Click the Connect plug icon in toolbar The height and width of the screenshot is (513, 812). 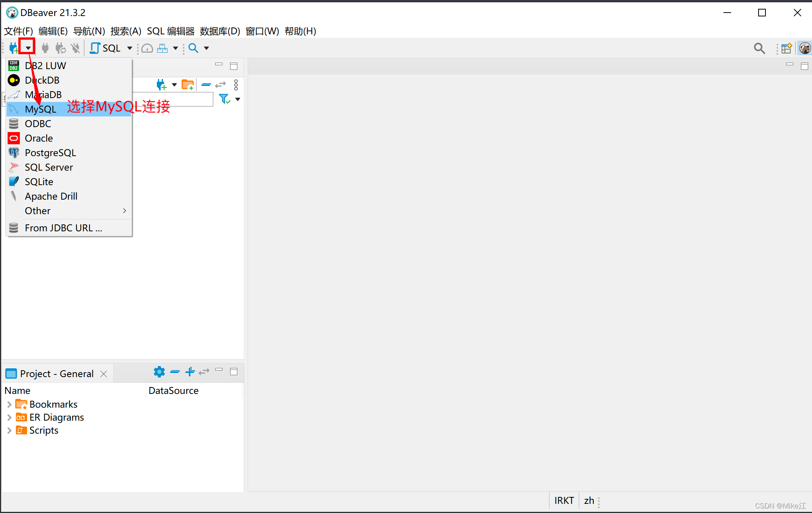45,48
